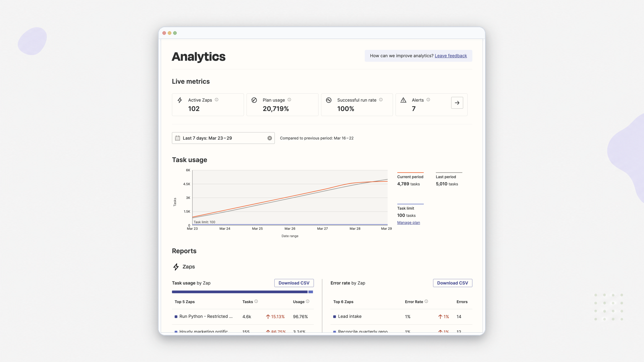Show the Error Rate column info icon
The image size is (644, 362).
pos(426,301)
